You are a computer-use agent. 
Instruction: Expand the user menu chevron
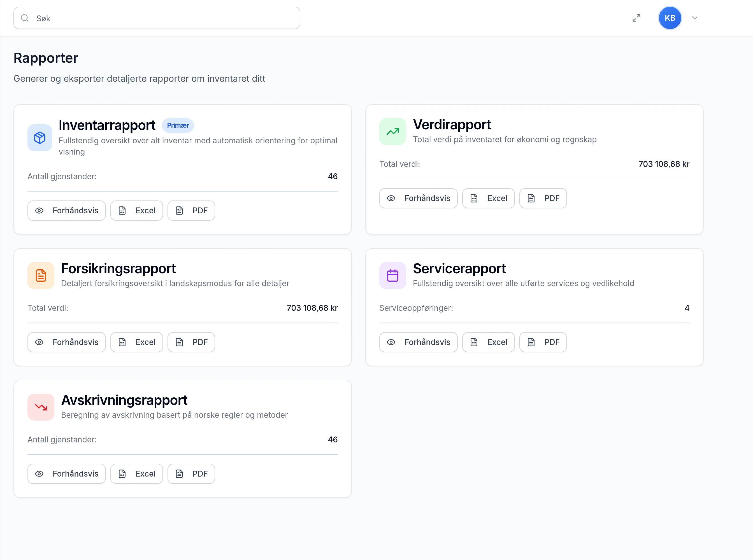695,18
